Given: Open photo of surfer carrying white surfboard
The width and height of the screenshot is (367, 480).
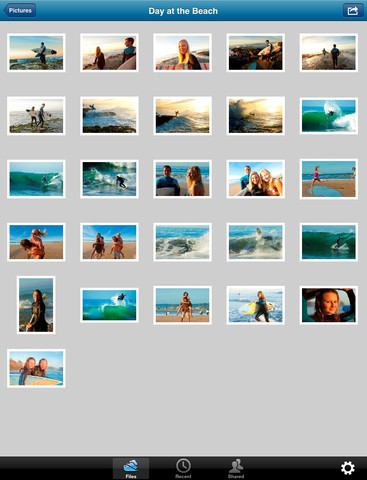Looking at the screenshot, I should point(36,53).
